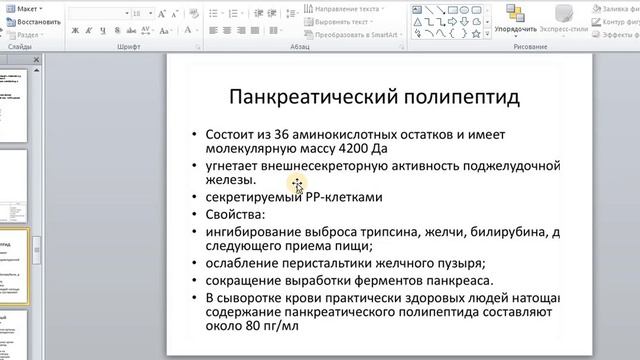Select the text box shape

[x=417, y=10]
